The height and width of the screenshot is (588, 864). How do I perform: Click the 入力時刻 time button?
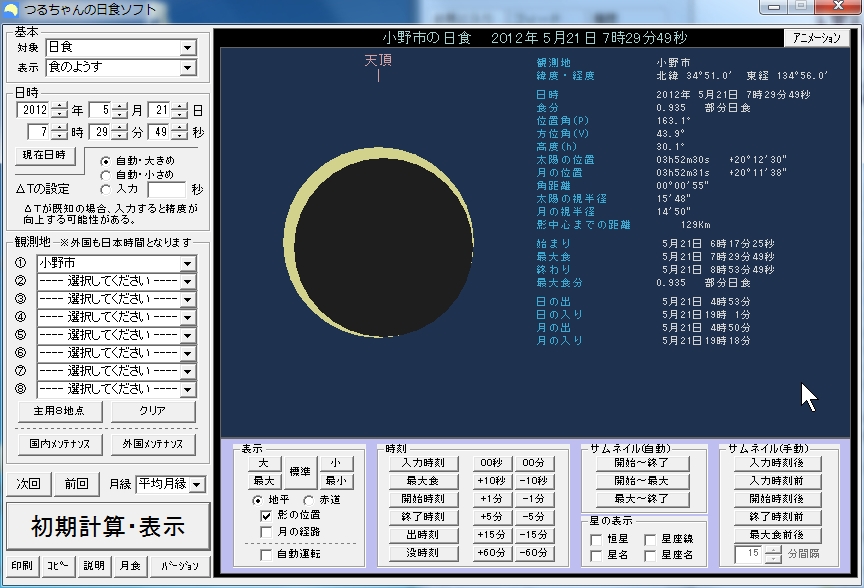pos(423,463)
